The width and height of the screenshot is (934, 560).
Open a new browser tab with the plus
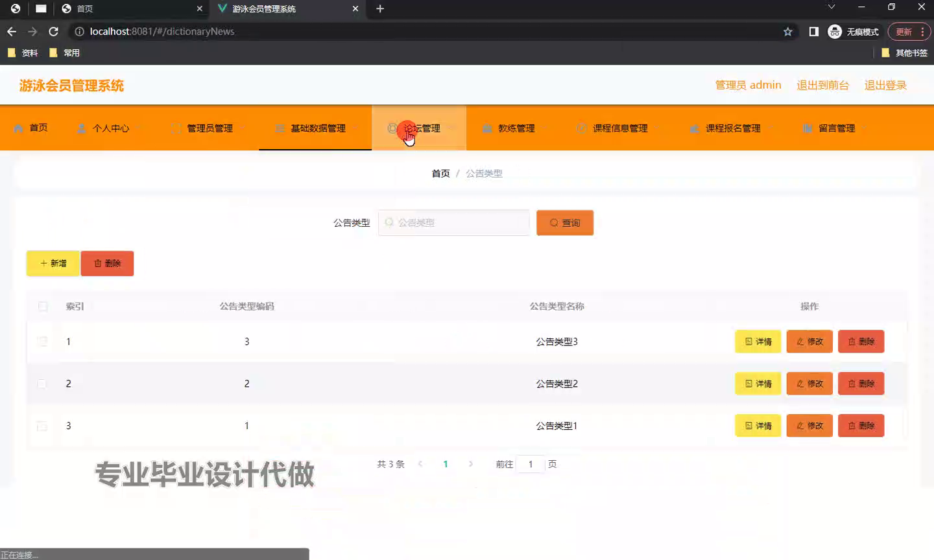coord(380,8)
